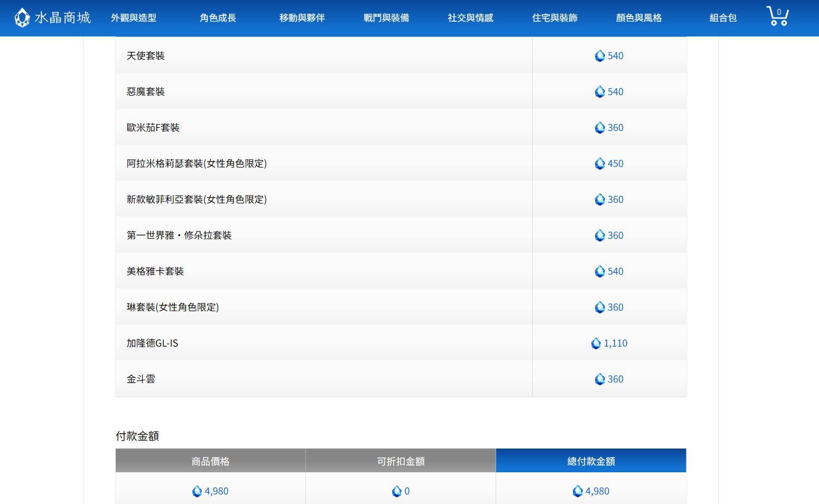The width and height of the screenshot is (819, 504).
Task: Select the 總付款金額 column header
Action: (591, 461)
